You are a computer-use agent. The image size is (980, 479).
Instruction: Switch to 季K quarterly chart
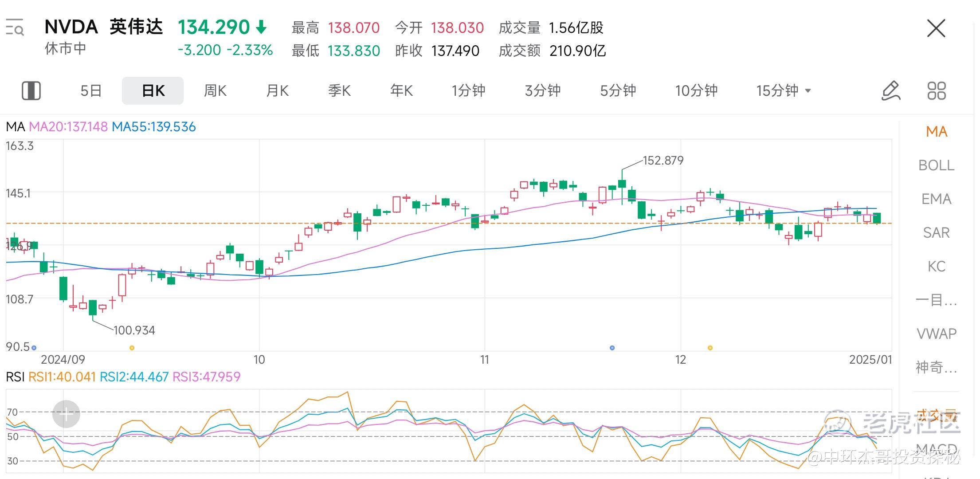tap(339, 90)
